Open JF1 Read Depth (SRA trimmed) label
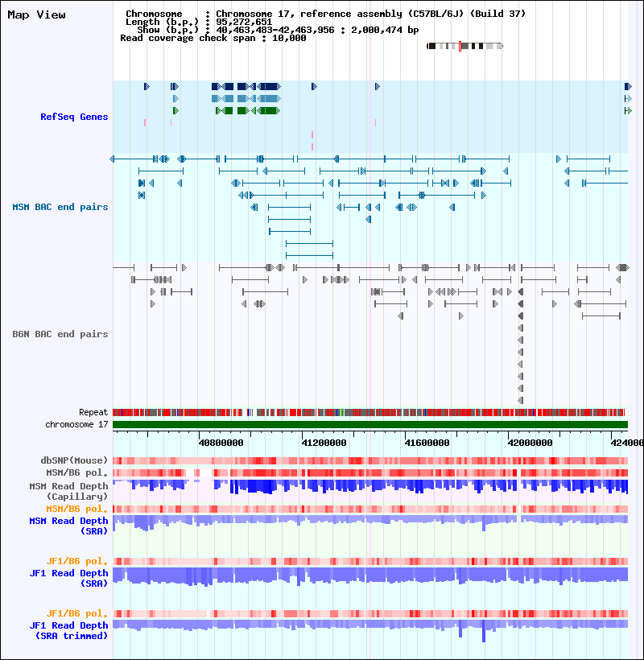644x660 pixels. tap(68, 630)
